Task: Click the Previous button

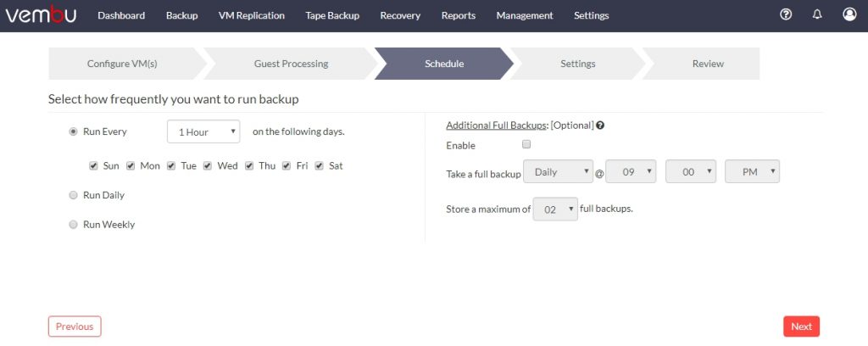Action: tap(75, 326)
